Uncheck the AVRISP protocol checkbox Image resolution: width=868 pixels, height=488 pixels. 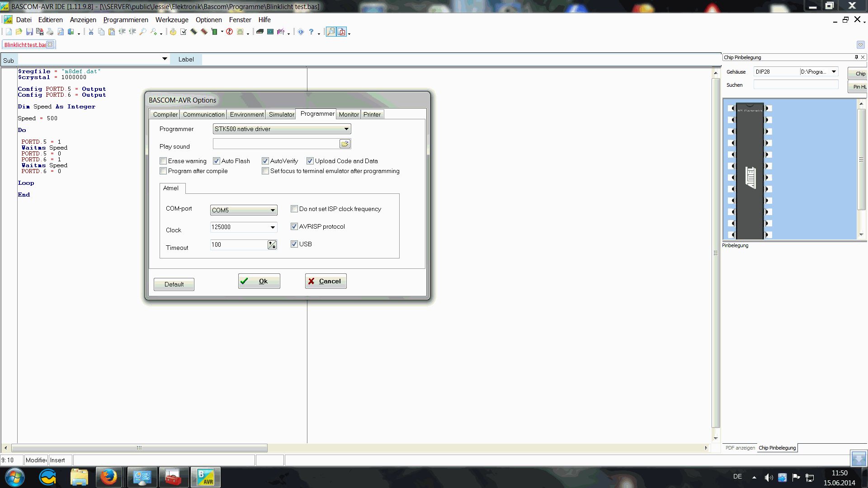(294, 226)
